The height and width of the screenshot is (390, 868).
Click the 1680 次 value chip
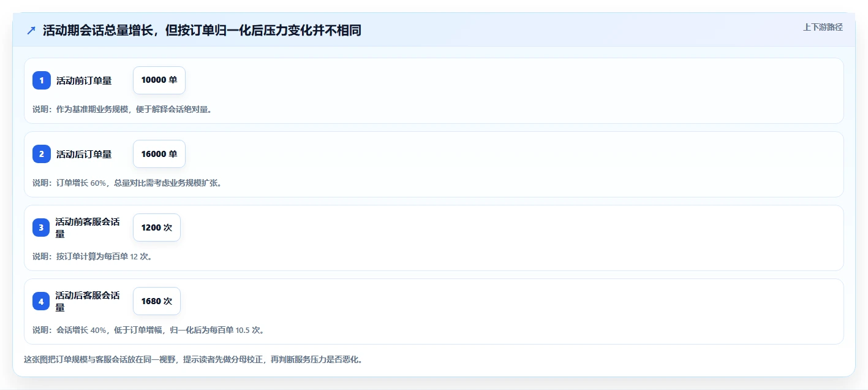pos(157,301)
